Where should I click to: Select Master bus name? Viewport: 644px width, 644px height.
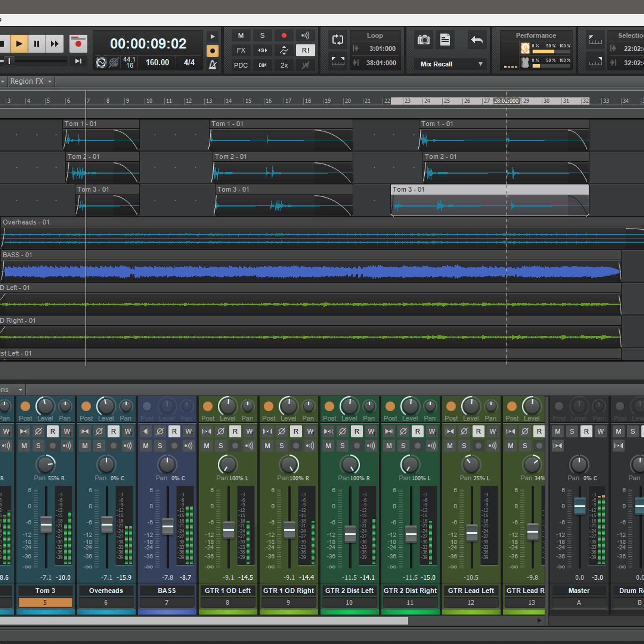[579, 590]
